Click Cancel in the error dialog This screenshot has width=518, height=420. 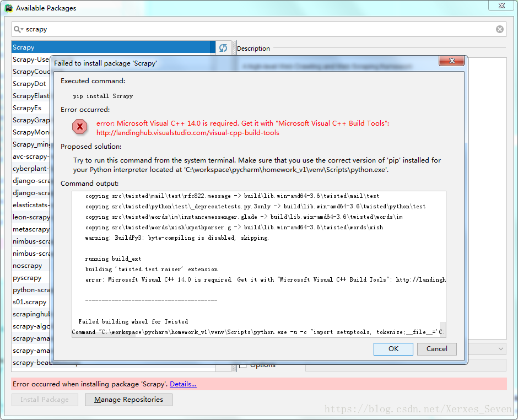point(437,349)
